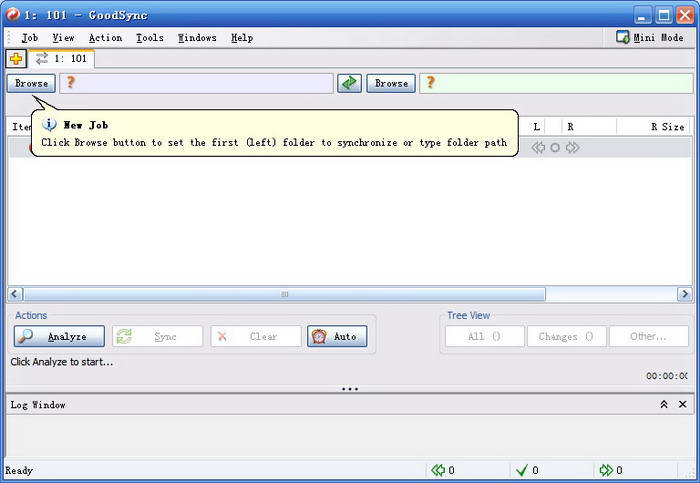The width and height of the screenshot is (700, 483).
Task: Click the L column header
Action: pyautogui.click(x=537, y=127)
